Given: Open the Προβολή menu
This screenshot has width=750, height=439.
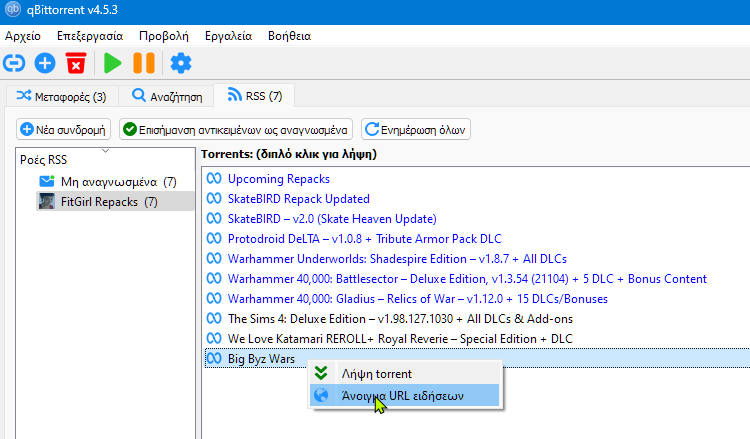Looking at the screenshot, I should point(164,36).
